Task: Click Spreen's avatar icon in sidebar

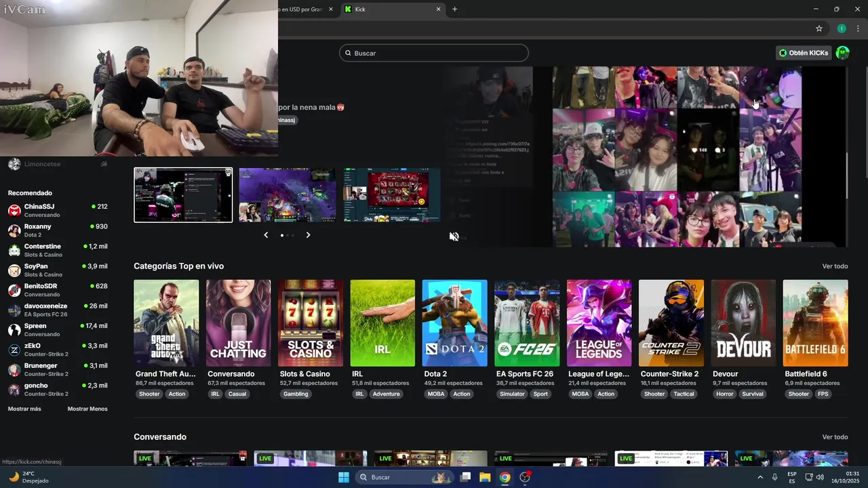Action: click(x=14, y=330)
